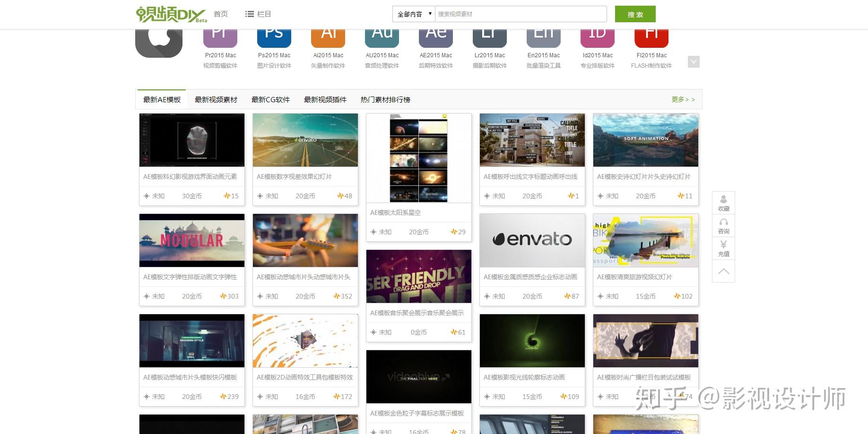The image size is (868, 434).
Task: Open the AE2015 Mac software icon
Action: 436,38
